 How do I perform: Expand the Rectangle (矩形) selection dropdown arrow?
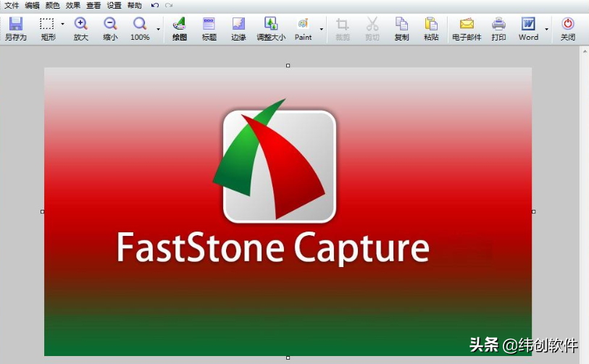point(62,25)
